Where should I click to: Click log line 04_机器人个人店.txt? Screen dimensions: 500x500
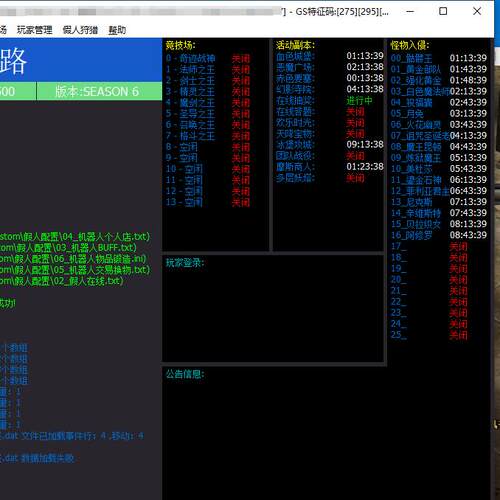[75, 237]
